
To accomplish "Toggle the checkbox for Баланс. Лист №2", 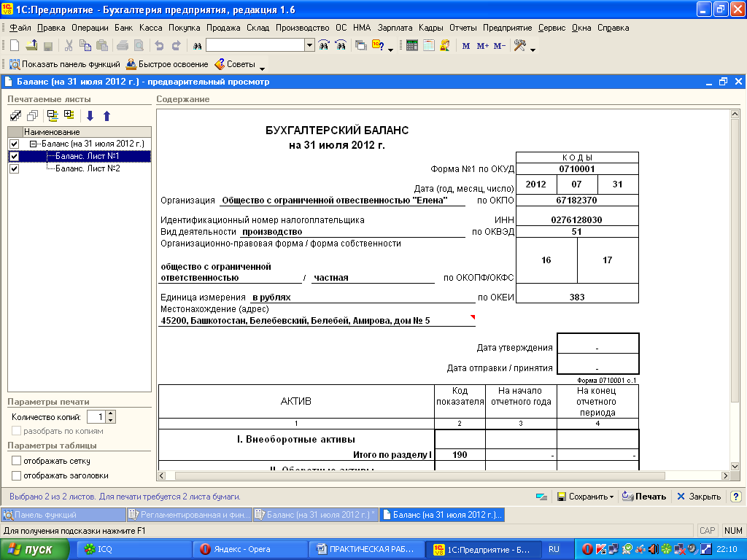I will tap(15, 168).
